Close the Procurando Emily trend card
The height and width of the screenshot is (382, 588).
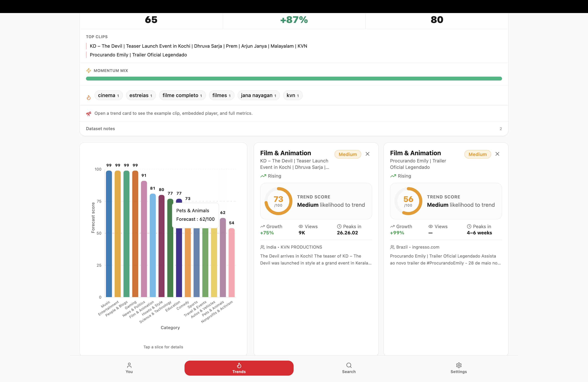tap(497, 154)
